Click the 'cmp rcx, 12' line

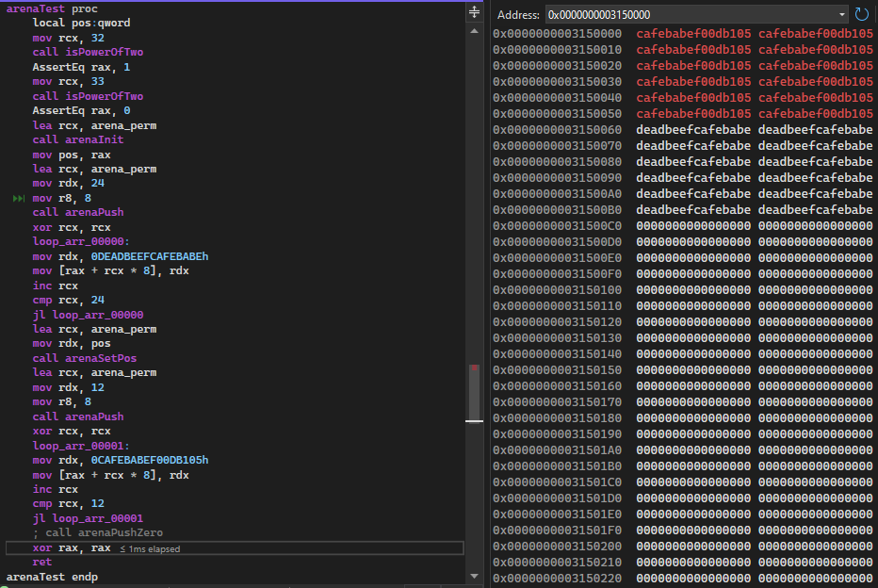tap(69, 503)
